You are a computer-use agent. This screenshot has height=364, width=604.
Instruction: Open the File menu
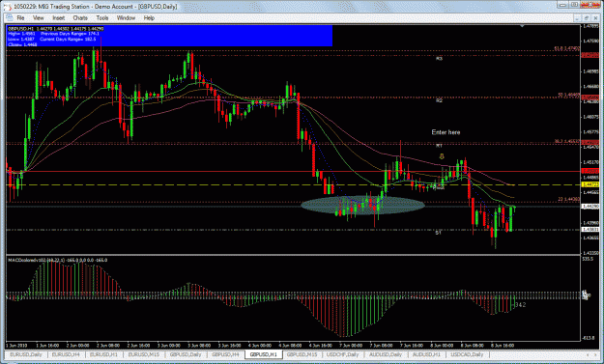pos(20,18)
